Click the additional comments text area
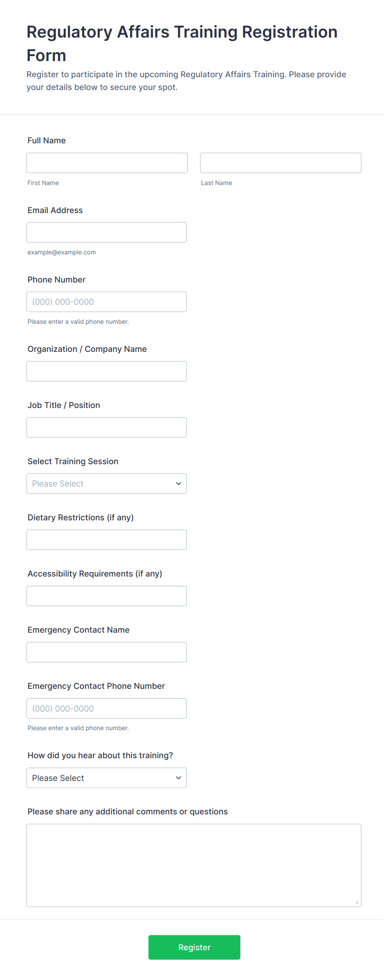The height and width of the screenshot is (980, 384). coord(194,865)
